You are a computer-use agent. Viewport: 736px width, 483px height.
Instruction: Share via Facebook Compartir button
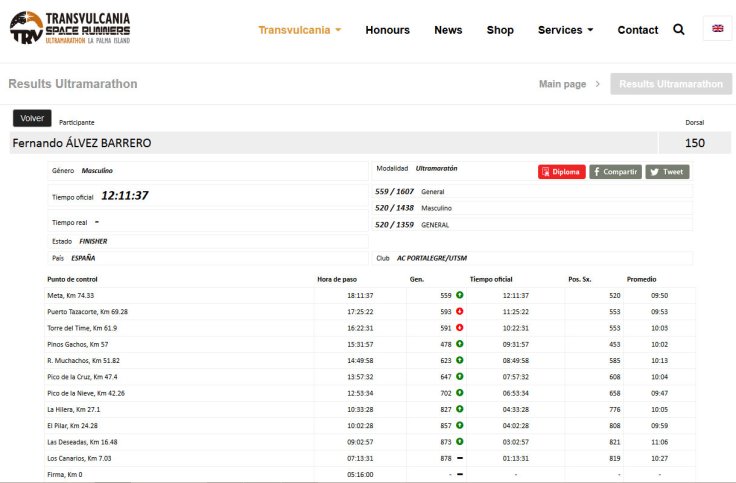(x=615, y=172)
